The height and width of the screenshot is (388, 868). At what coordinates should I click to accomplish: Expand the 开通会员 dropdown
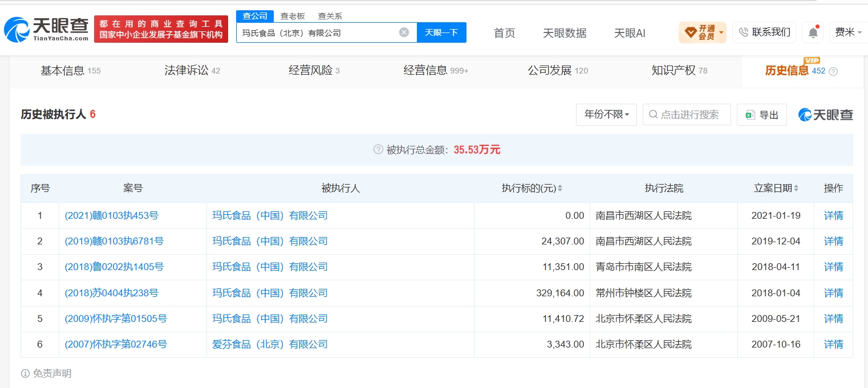702,32
